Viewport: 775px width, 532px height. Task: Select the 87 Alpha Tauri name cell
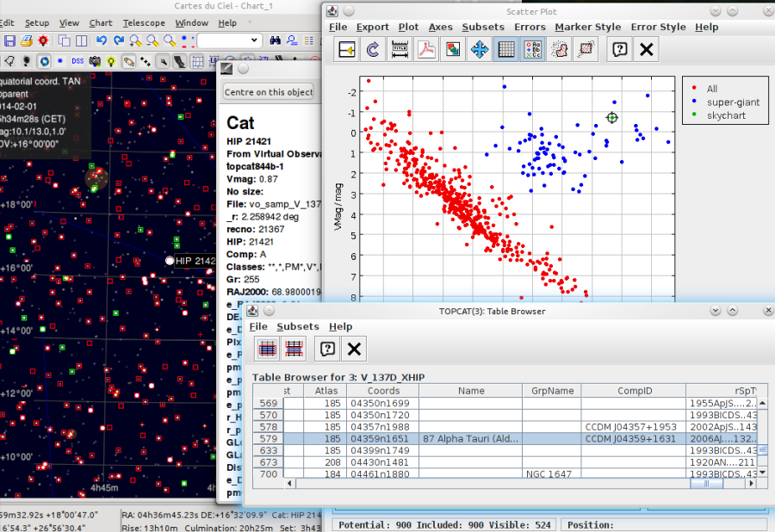(x=470, y=439)
